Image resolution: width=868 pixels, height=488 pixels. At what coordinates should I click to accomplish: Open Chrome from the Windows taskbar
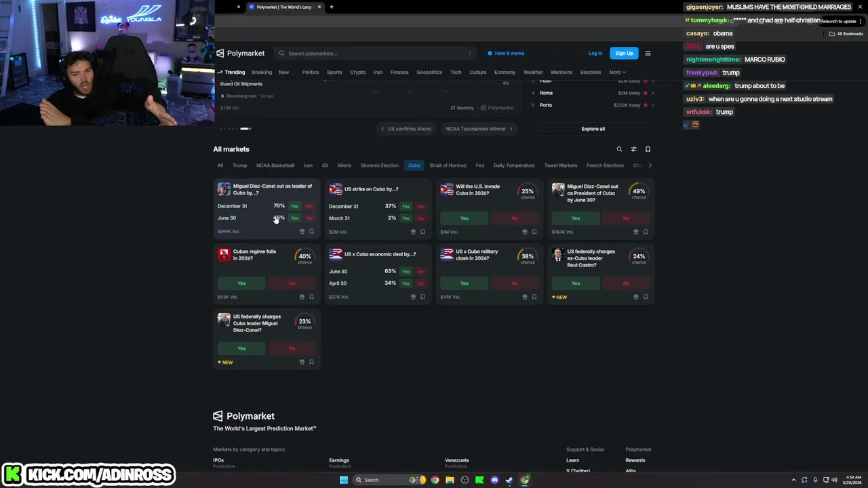[435, 480]
